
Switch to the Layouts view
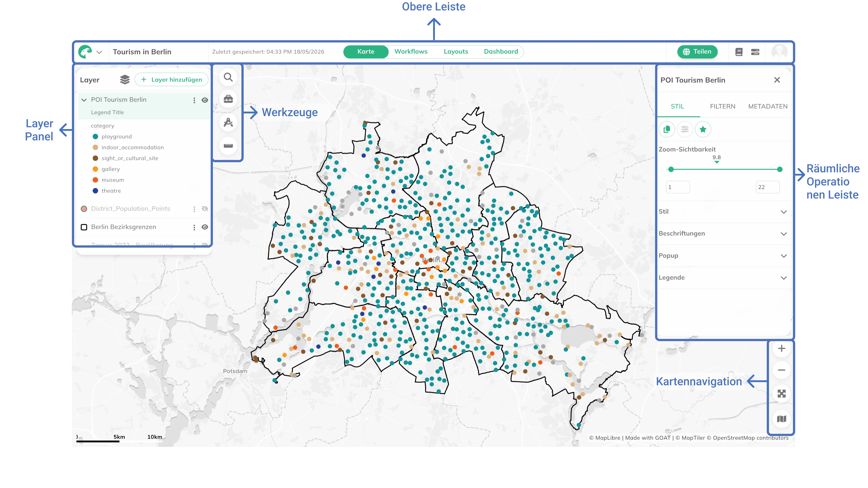[x=456, y=52]
